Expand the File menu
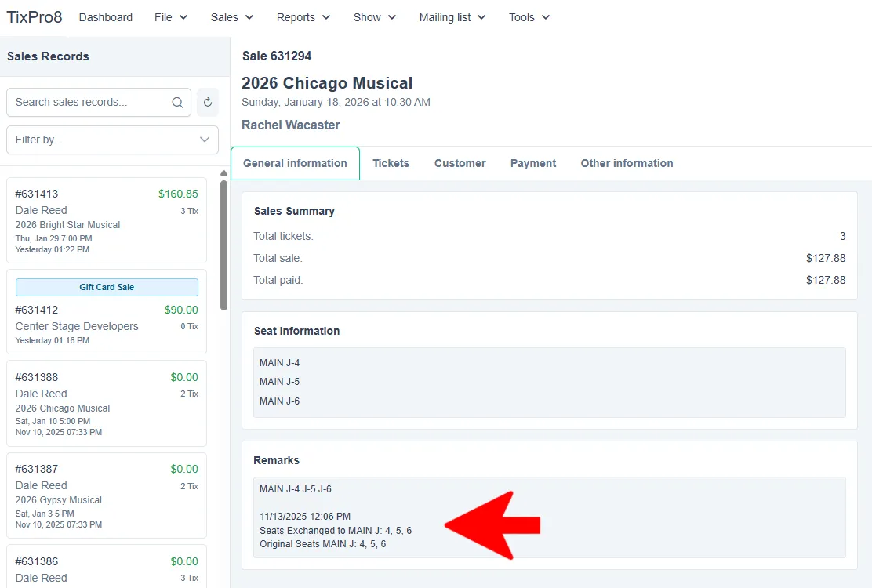This screenshot has height=588, width=872. 171,17
